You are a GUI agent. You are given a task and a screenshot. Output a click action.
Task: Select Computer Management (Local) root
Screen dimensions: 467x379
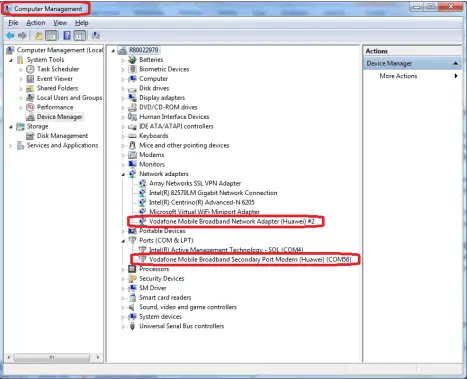[60, 50]
